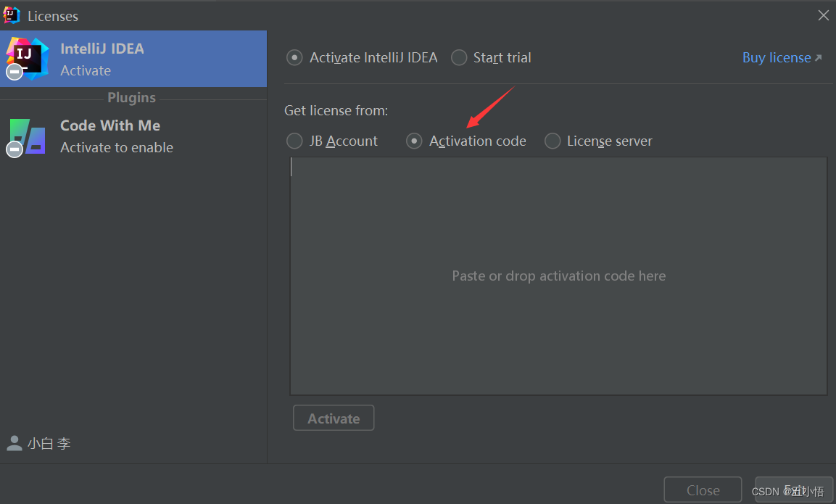The width and height of the screenshot is (836, 504).
Task: Select the Activation code radio button
Action: [x=414, y=141]
